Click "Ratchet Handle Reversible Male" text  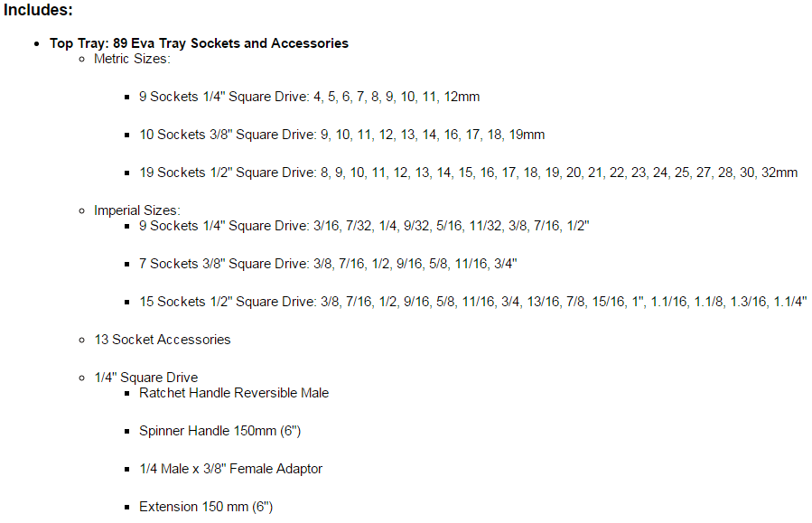234,393
